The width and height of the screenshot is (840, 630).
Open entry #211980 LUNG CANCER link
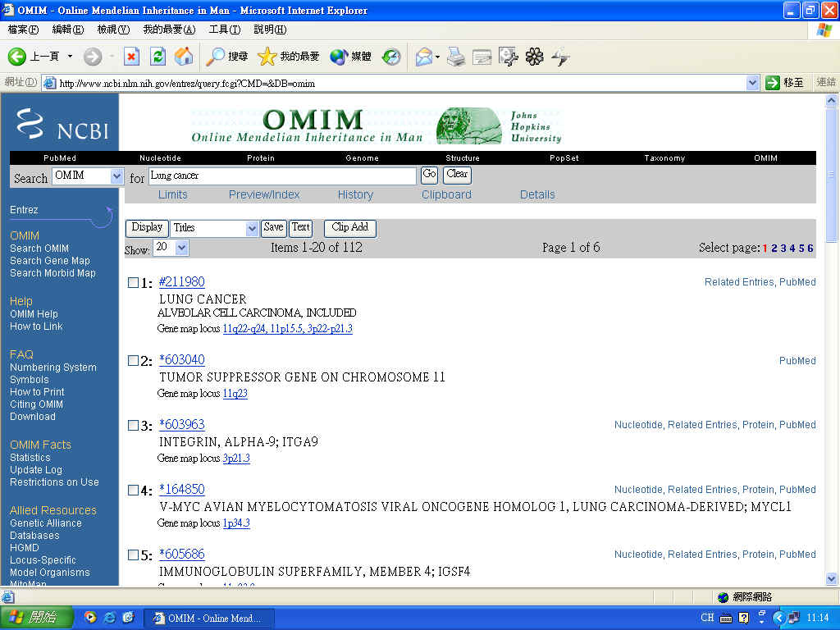pyautogui.click(x=181, y=282)
